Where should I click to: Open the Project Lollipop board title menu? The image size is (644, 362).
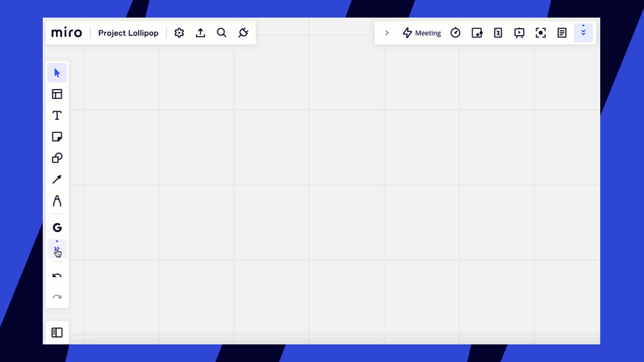coord(128,33)
